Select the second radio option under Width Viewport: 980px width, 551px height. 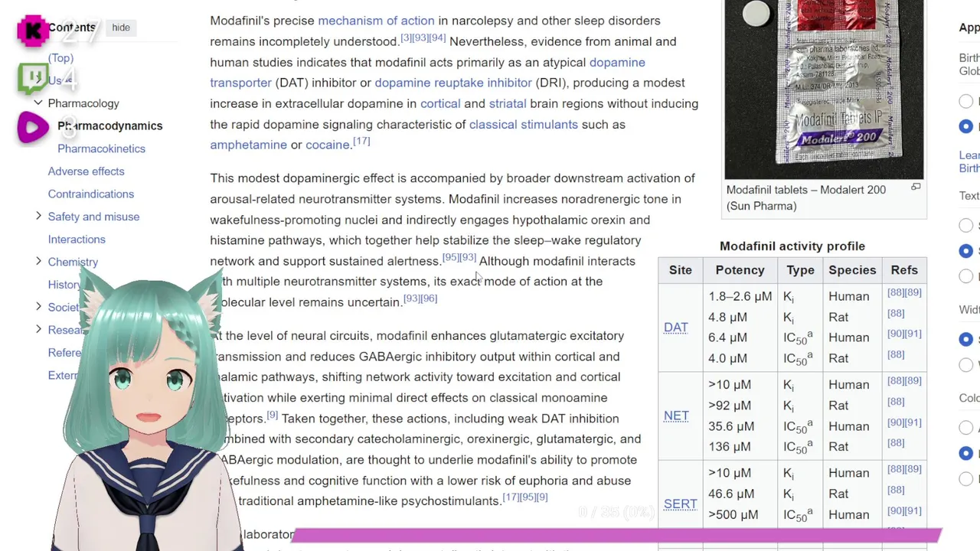(x=966, y=364)
